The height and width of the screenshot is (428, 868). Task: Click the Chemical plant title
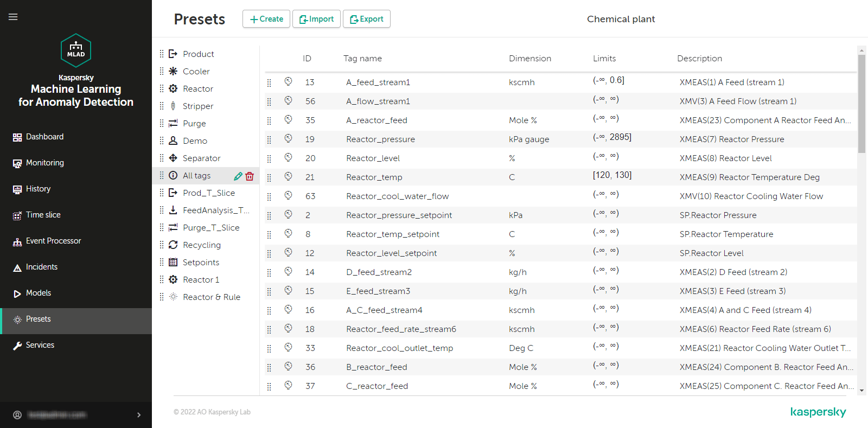(x=621, y=19)
